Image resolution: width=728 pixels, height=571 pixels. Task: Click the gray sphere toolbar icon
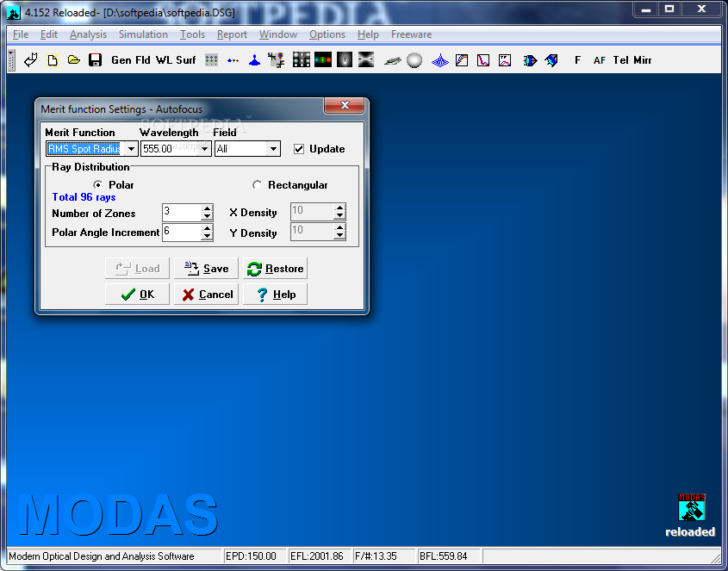pos(414,60)
